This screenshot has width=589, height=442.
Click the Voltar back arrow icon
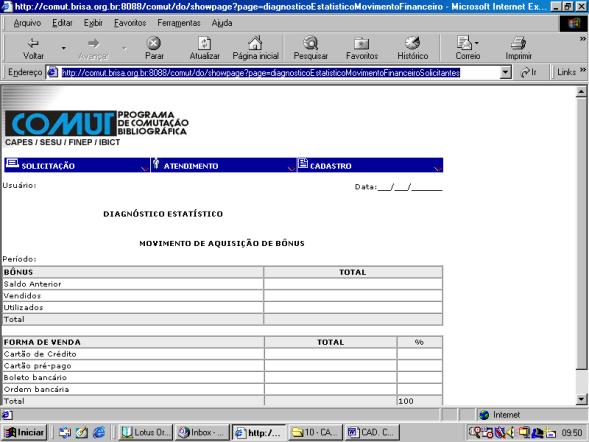[x=33, y=43]
